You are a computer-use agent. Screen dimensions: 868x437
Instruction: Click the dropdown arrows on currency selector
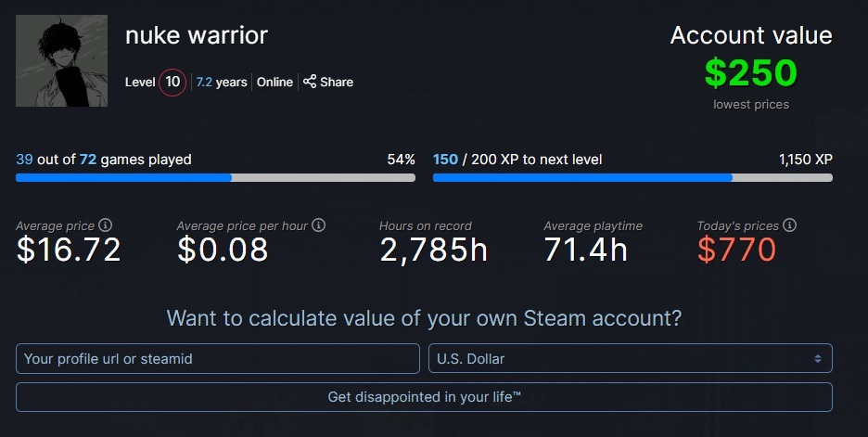click(818, 358)
